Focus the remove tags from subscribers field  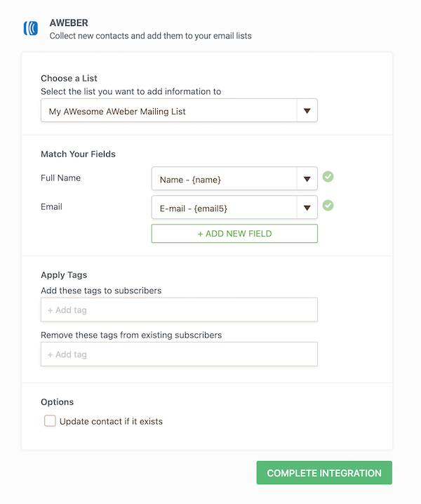click(x=179, y=354)
